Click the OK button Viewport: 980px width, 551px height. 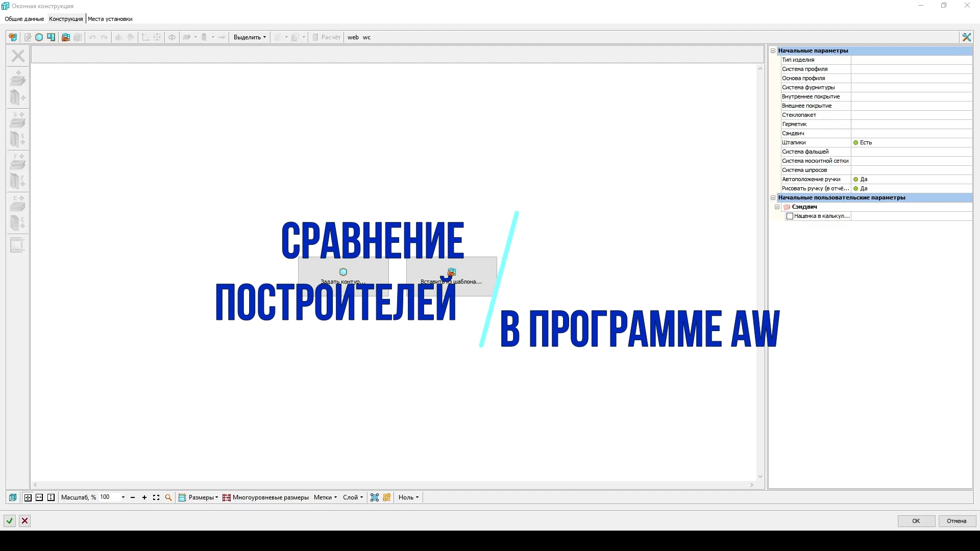point(916,521)
